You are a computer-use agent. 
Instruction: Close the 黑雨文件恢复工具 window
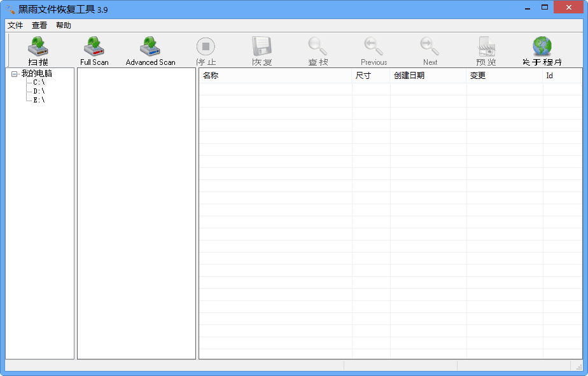(x=568, y=8)
